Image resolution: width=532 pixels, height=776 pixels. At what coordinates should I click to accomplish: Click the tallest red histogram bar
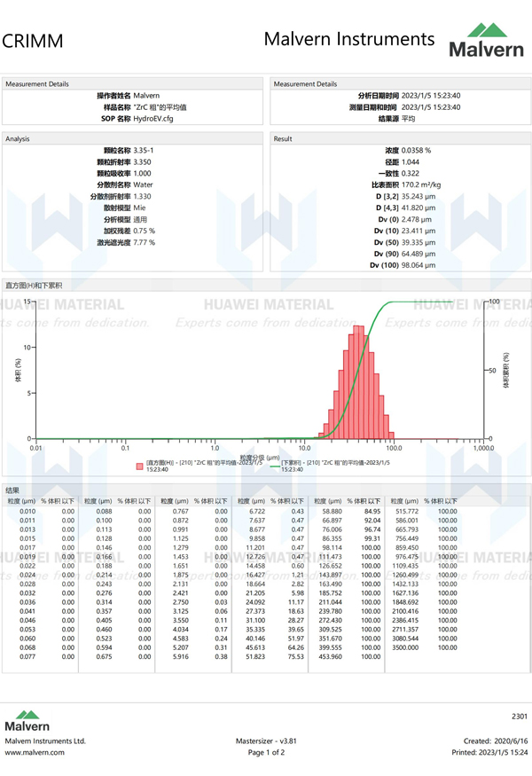357,381
